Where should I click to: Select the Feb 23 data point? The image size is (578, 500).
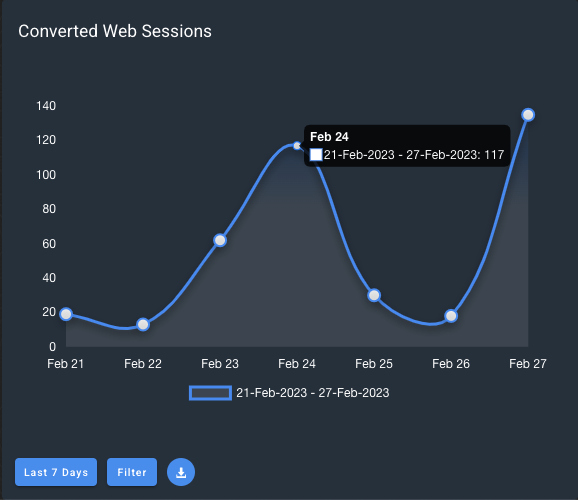click(x=220, y=240)
